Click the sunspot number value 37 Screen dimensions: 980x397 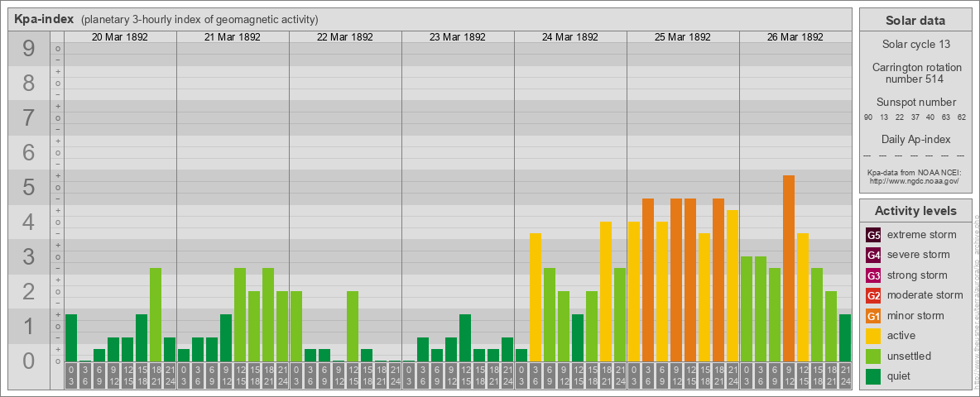[x=915, y=117]
